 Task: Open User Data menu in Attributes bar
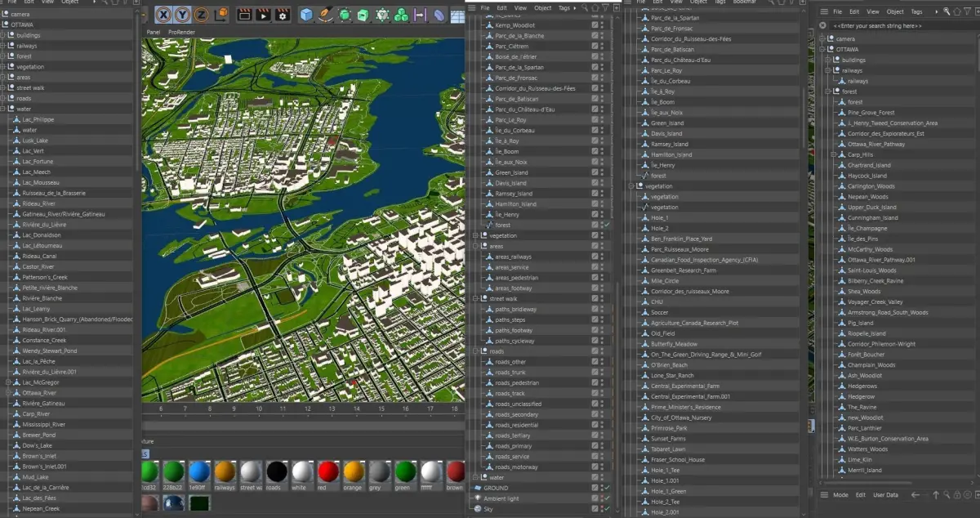point(886,495)
